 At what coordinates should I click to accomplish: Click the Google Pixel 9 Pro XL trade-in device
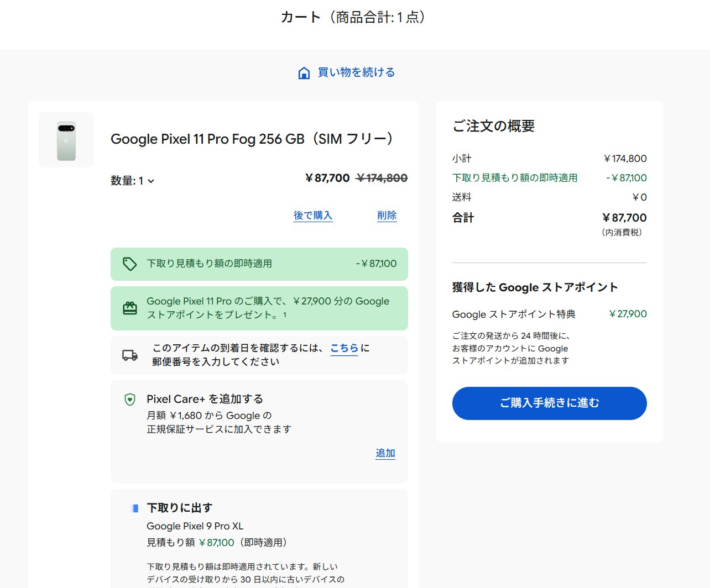click(195, 526)
